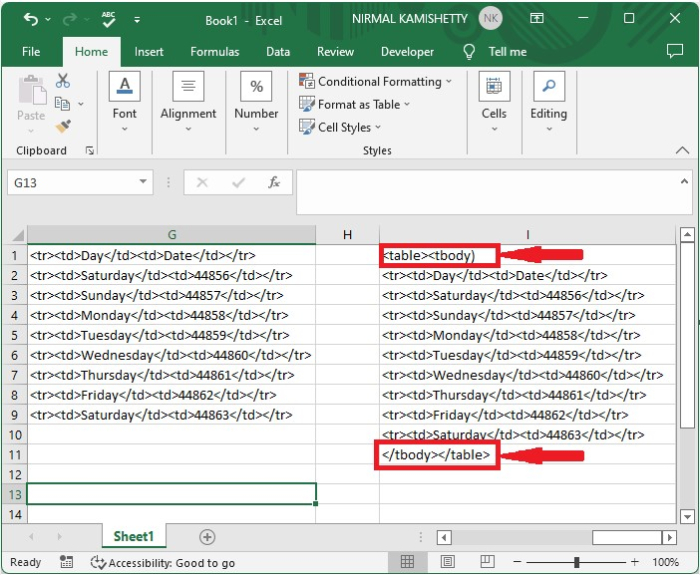Expand the Name Box dropdown arrow

point(143,182)
